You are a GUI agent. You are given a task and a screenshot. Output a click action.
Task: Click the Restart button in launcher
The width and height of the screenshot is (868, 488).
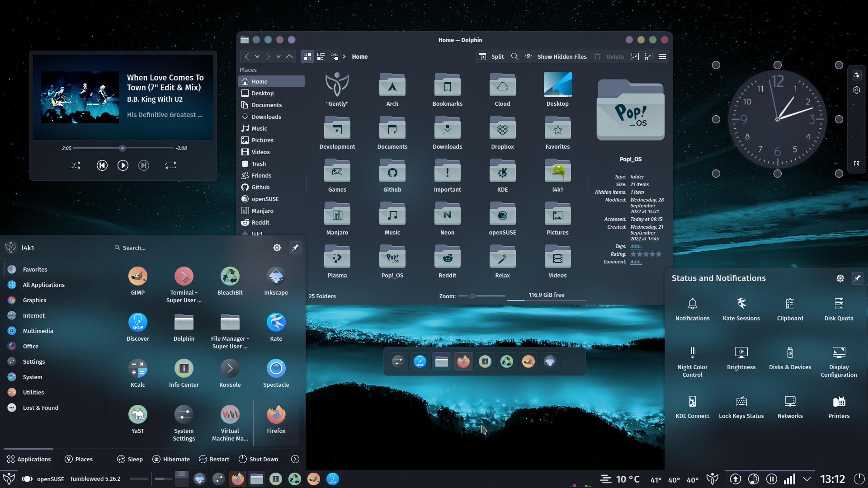click(x=214, y=459)
